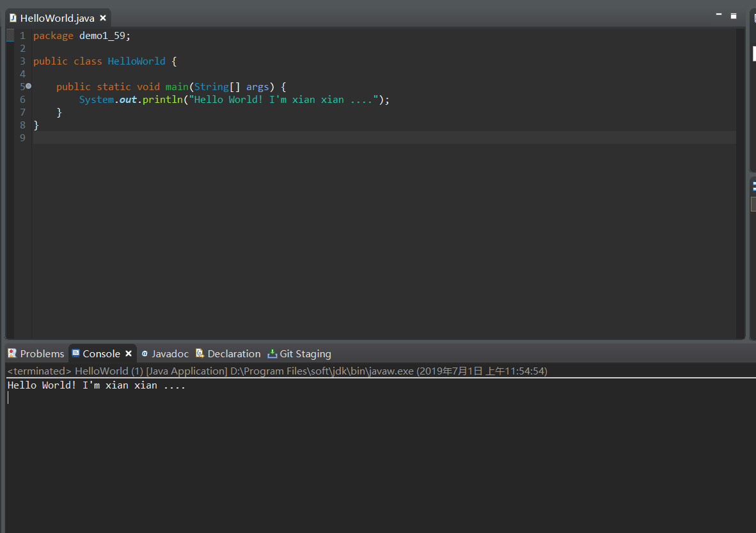Click the '<terminated> HelloWorld (1)' console status line
The width and height of the screenshot is (756, 533).
click(x=277, y=371)
